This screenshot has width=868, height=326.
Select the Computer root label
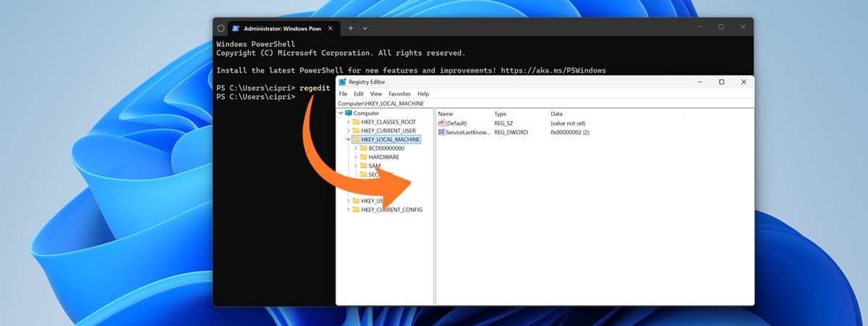(x=366, y=113)
